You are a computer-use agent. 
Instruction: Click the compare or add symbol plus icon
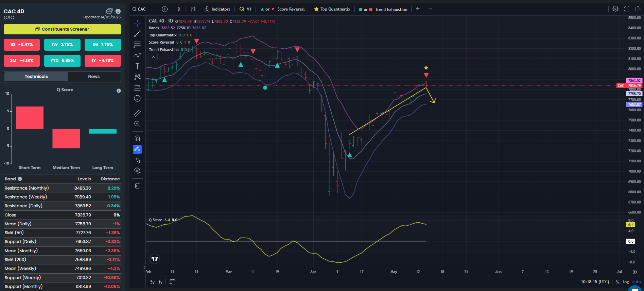point(165,9)
